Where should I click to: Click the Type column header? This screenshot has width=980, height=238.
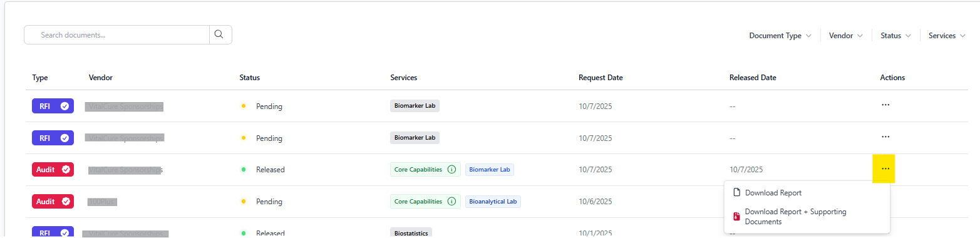40,78
